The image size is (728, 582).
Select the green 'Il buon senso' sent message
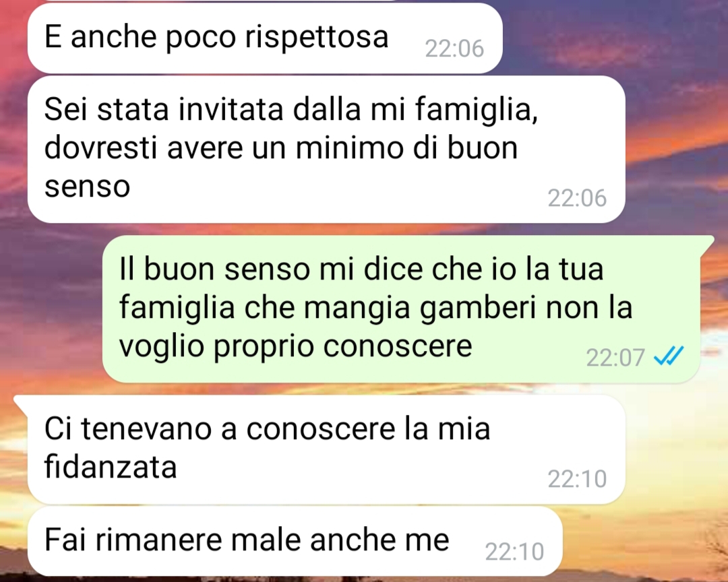click(x=401, y=309)
